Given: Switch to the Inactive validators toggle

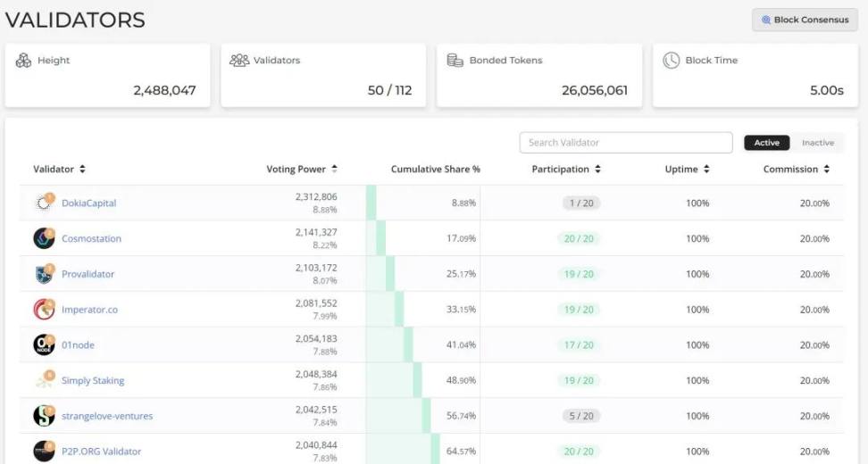Looking at the screenshot, I should tap(817, 143).
